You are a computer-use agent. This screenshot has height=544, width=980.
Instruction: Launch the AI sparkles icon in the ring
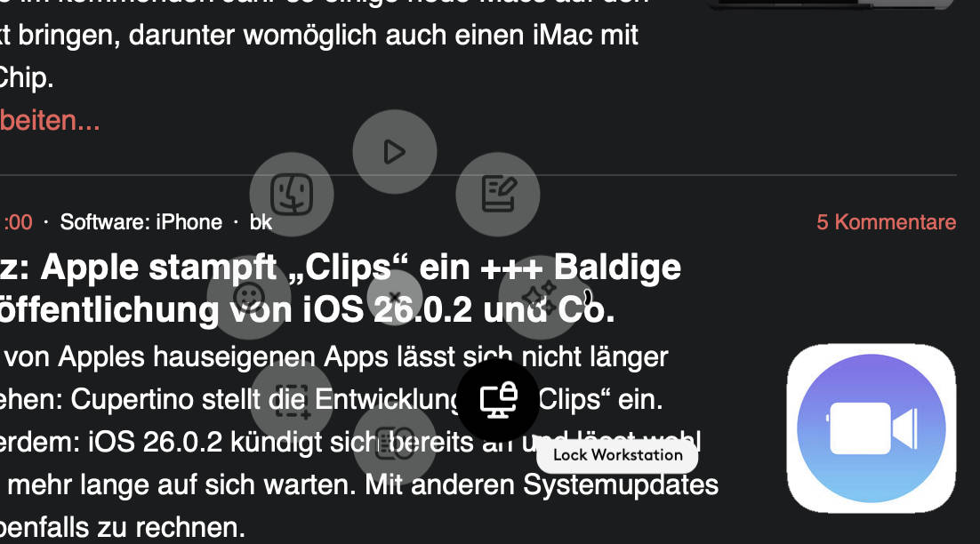540,297
